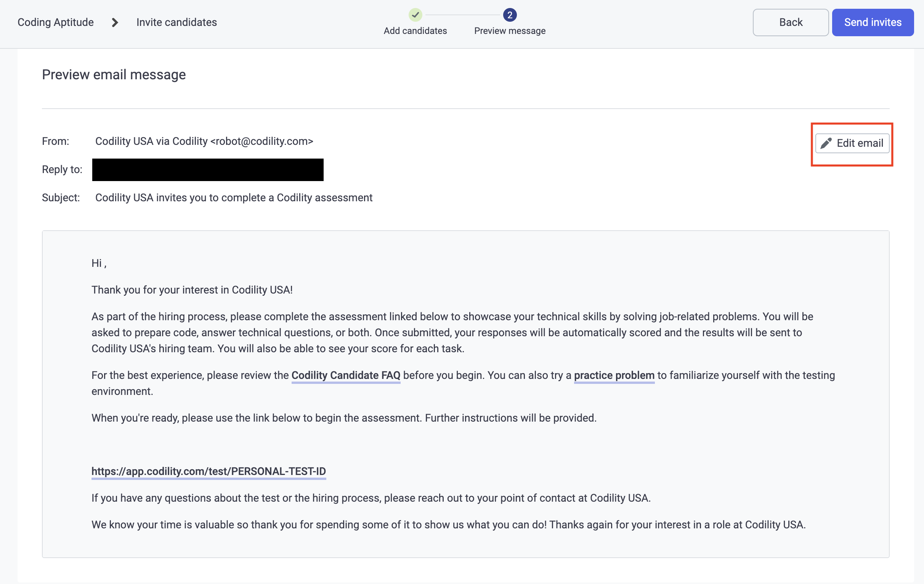The width and height of the screenshot is (924, 584).
Task: Open the Codility Candidate FAQ link
Action: (x=346, y=375)
